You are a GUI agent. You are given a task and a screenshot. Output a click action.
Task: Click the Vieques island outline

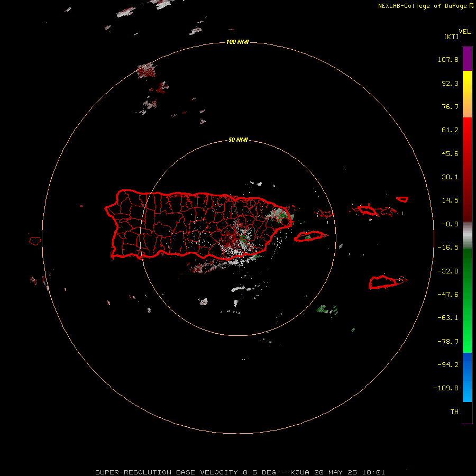pyautogui.click(x=309, y=236)
